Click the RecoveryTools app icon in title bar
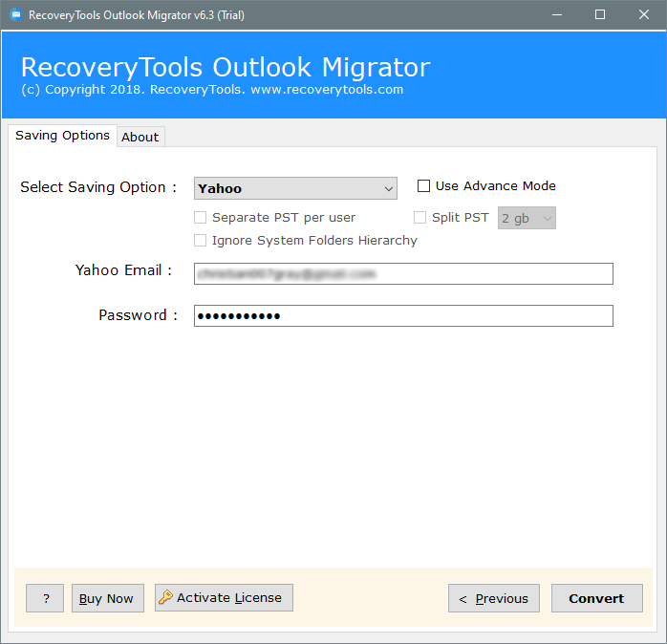The image size is (667, 644). tap(15, 15)
